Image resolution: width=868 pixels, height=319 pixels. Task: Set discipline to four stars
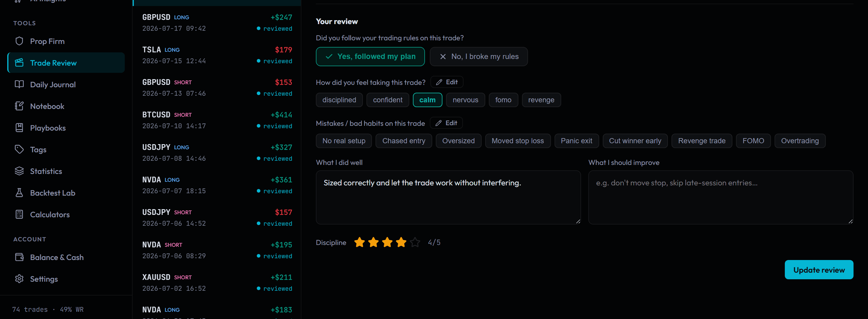pos(401,242)
